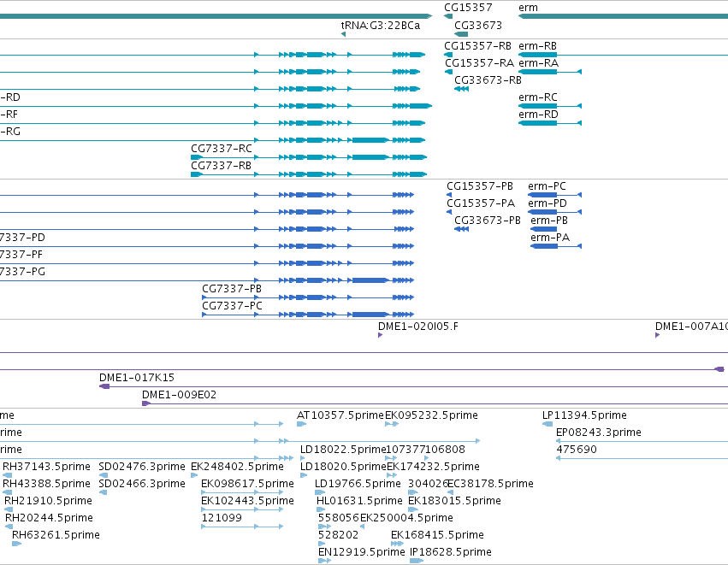The height and width of the screenshot is (565, 728).
Task: Click the tRNA:G3:22BCa feature label
Action: click(381, 26)
